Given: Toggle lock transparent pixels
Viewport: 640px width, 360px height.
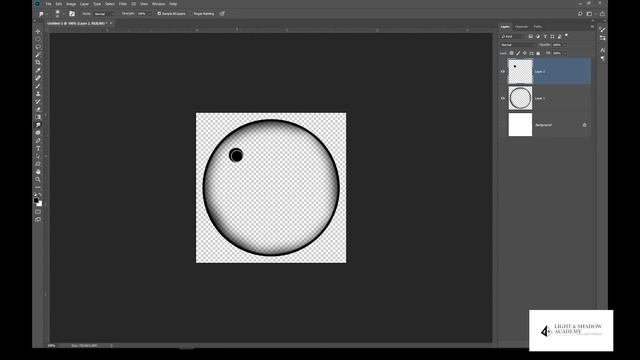Looking at the screenshot, I should pos(511,53).
